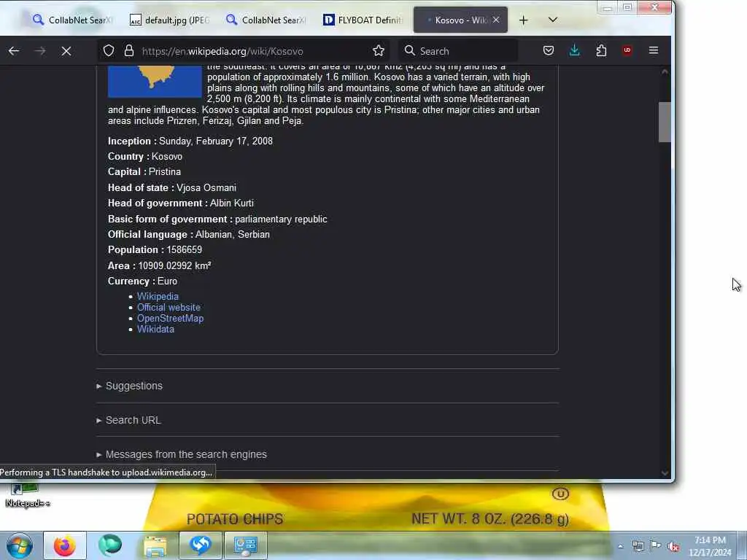
Task: Open the Notepad++ desktop shortcut
Action: (x=26, y=495)
